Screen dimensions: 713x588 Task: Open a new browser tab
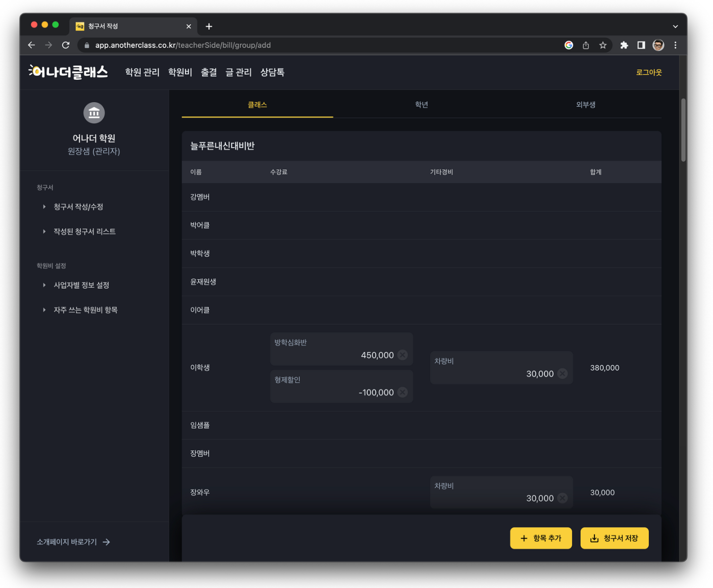pyautogui.click(x=209, y=26)
